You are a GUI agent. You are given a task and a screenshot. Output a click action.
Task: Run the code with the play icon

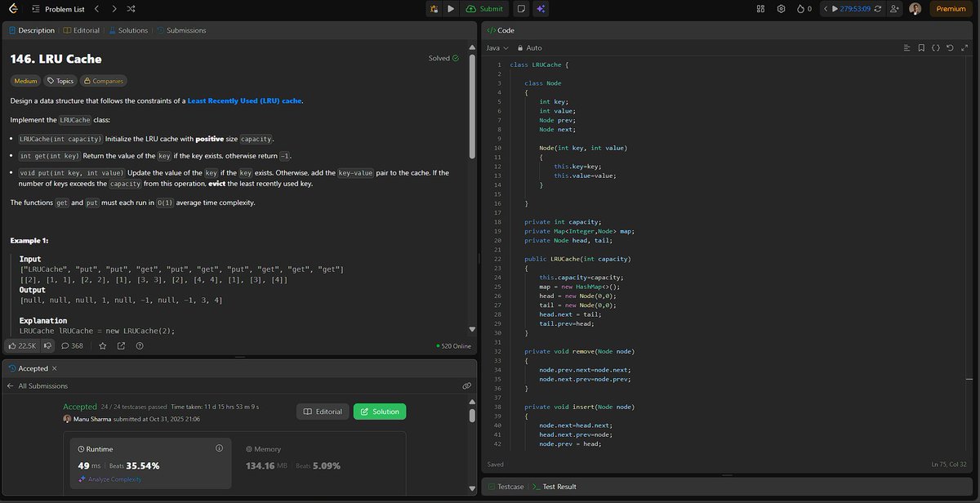[451, 8]
